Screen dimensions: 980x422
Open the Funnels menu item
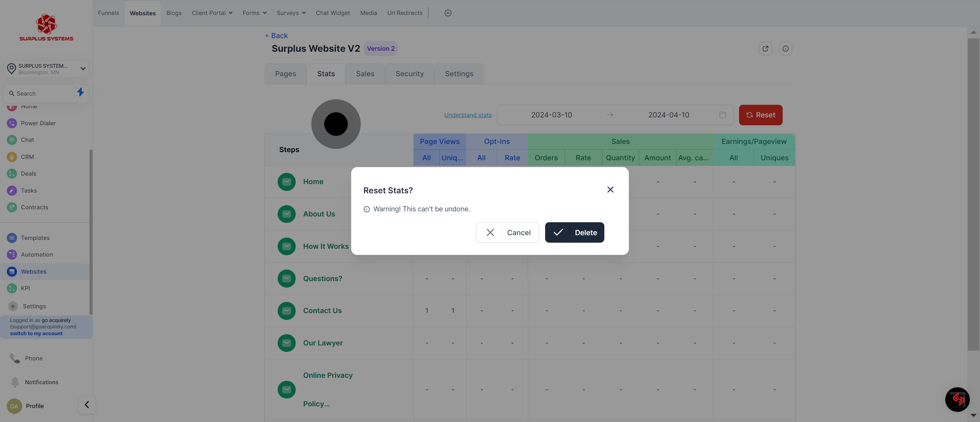(x=109, y=13)
